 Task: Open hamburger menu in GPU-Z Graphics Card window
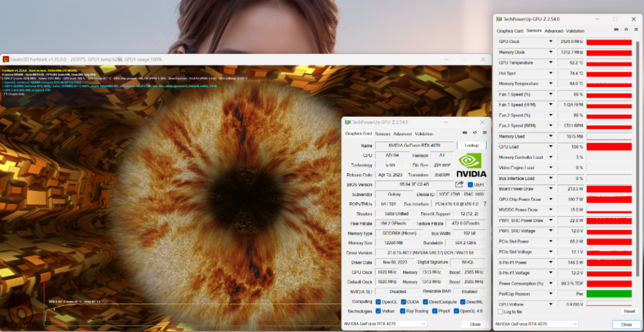(485, 133)
